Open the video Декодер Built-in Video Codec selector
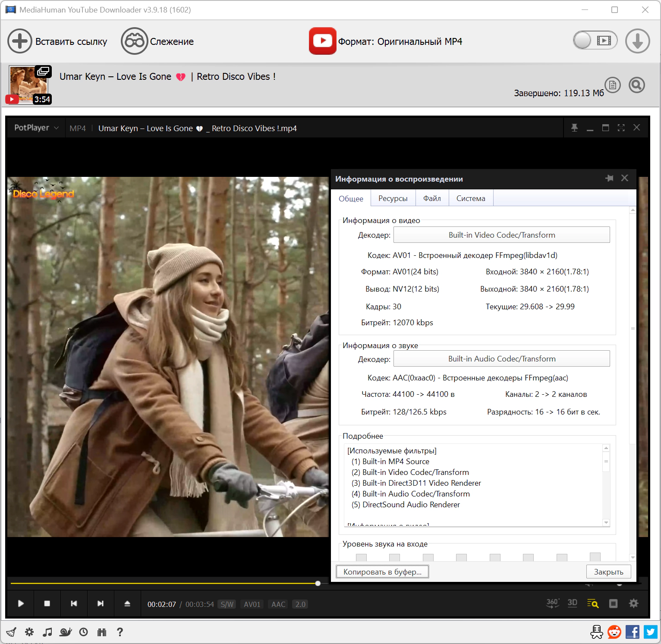 [501, 235]
